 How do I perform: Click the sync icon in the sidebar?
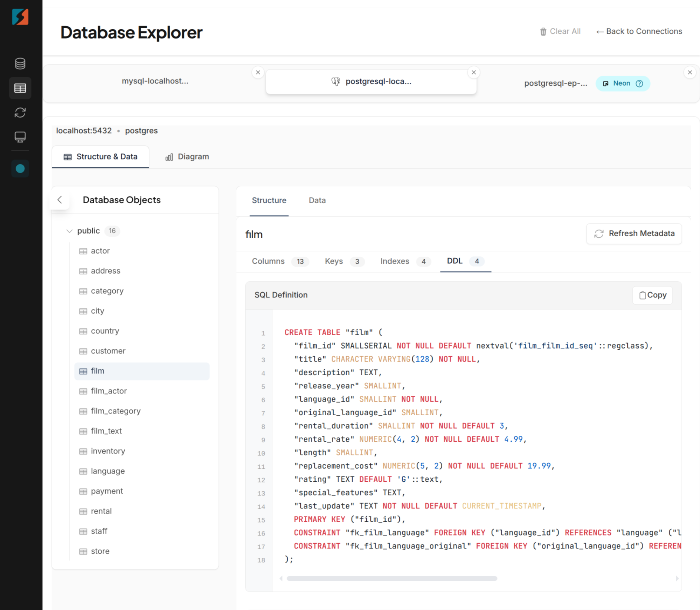[20, 112]
